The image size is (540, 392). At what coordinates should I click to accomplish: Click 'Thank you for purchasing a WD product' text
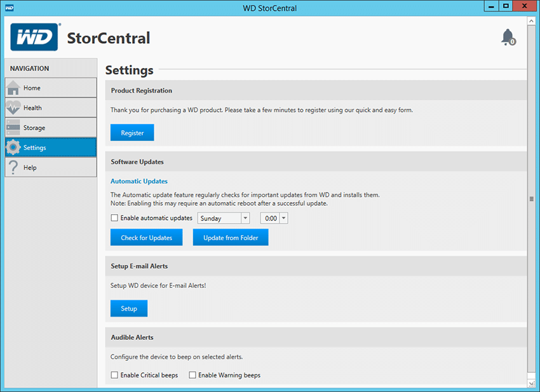(262, 110)
